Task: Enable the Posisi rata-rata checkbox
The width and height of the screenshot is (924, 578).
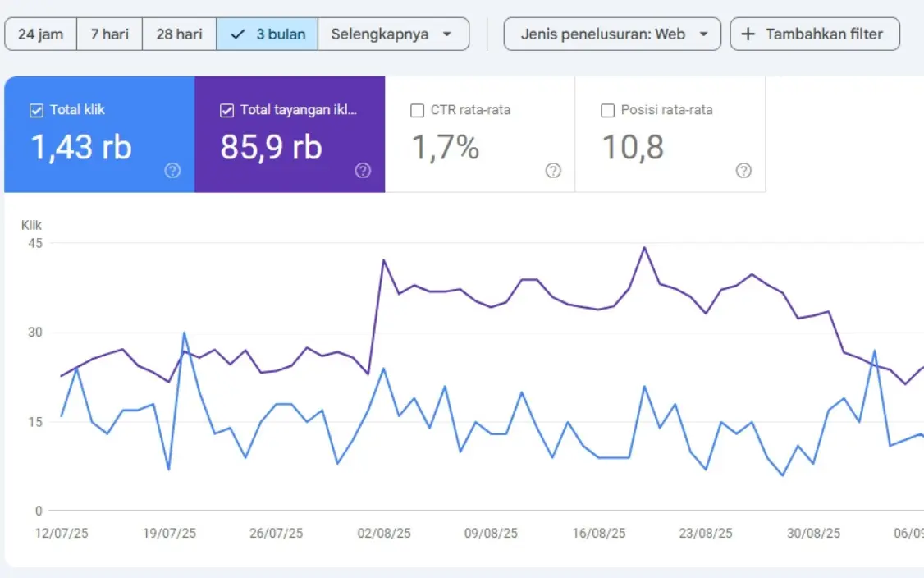Action: pos(607,111)
